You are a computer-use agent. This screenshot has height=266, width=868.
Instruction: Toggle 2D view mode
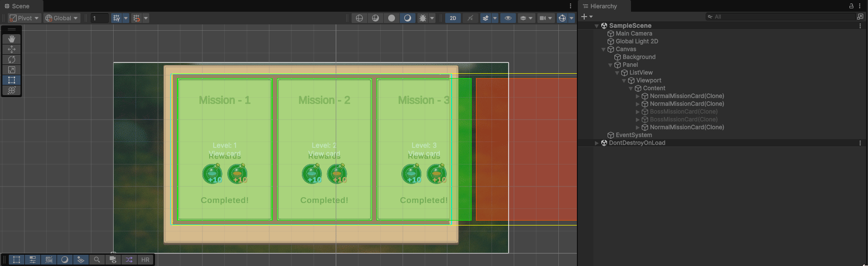pos(453,18)
